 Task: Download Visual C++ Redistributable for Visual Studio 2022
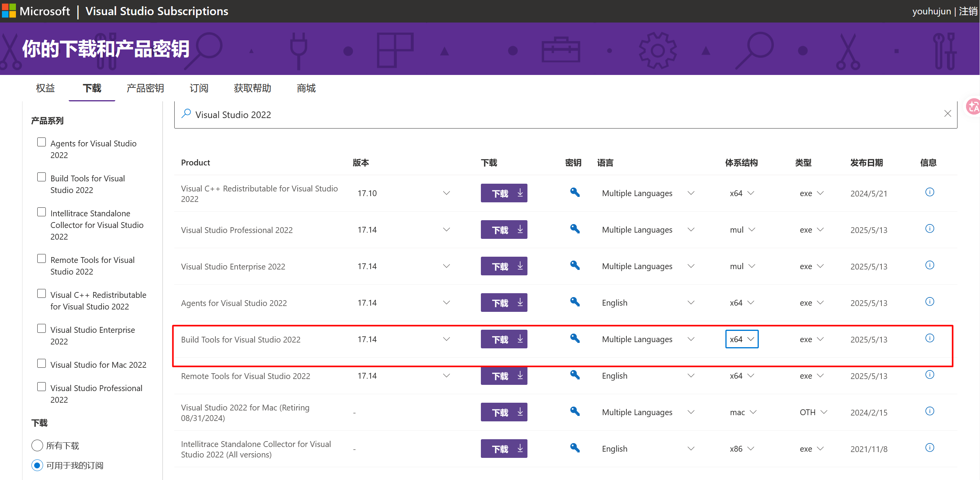504,193
